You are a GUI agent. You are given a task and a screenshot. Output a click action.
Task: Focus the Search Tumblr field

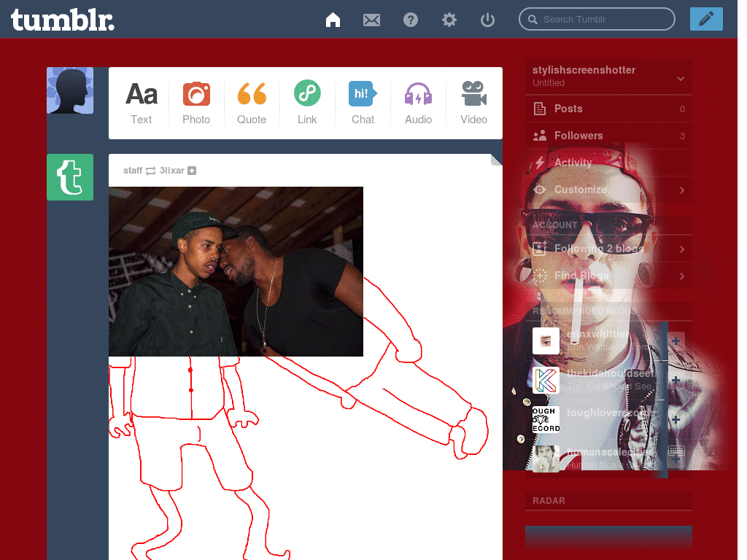[x=597, y=19]
